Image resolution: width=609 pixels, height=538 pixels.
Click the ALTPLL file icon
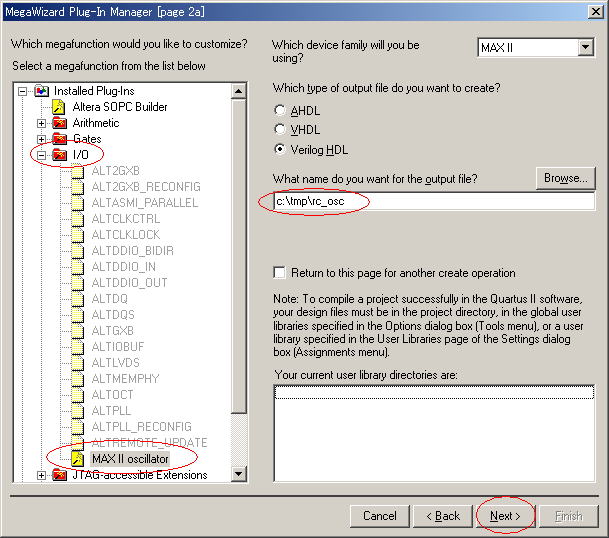[78, 411]
